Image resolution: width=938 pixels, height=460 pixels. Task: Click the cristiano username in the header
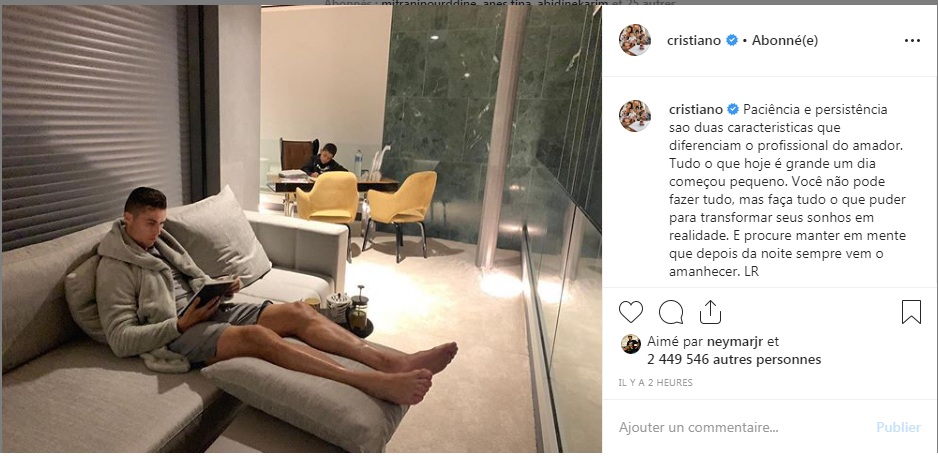pyautogui.click(x=694, y=41)
